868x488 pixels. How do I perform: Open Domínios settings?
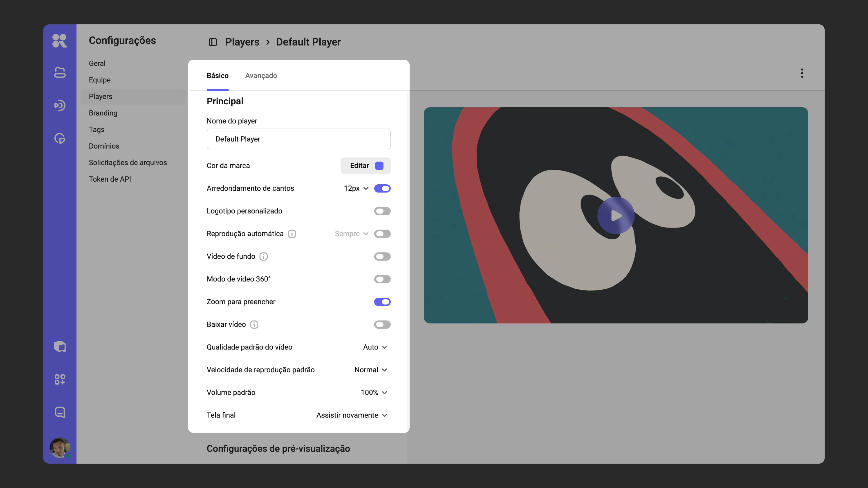pos(104,146)
